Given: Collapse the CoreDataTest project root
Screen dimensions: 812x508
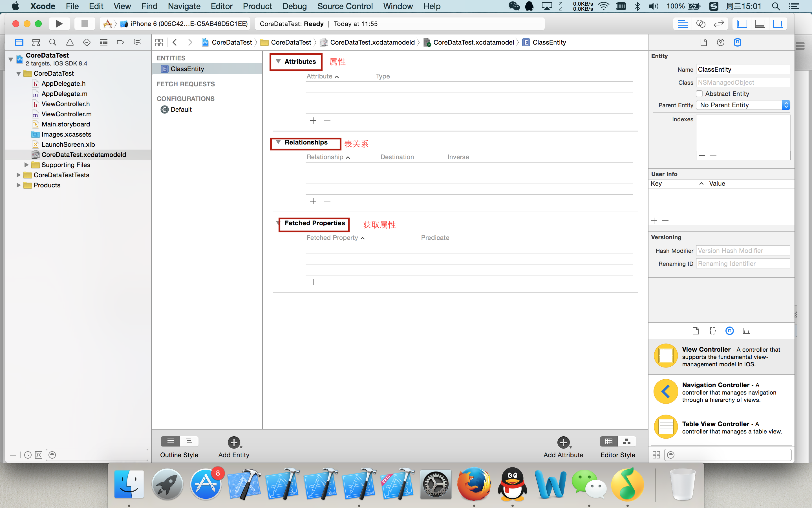Looking at the screenshot, I should tap(11, 60).
